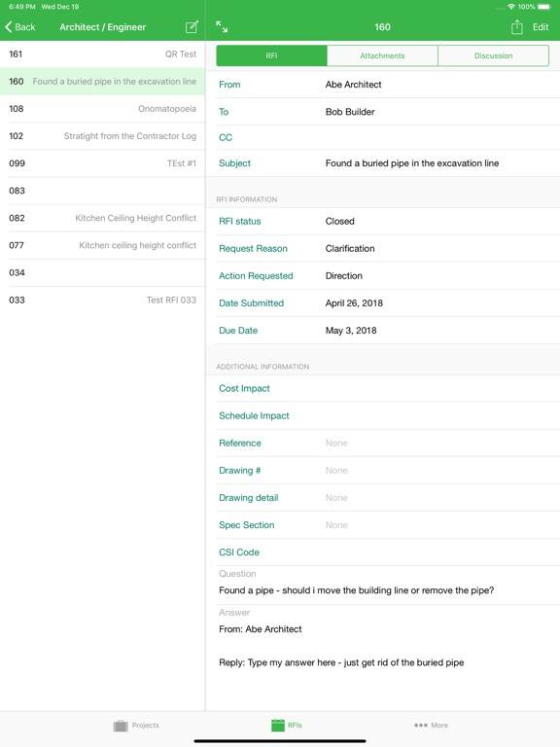Image resolution: width=560 pixels, height=747 pixels.
Task: Open the share sheet icon
Action: pos(516,27)
